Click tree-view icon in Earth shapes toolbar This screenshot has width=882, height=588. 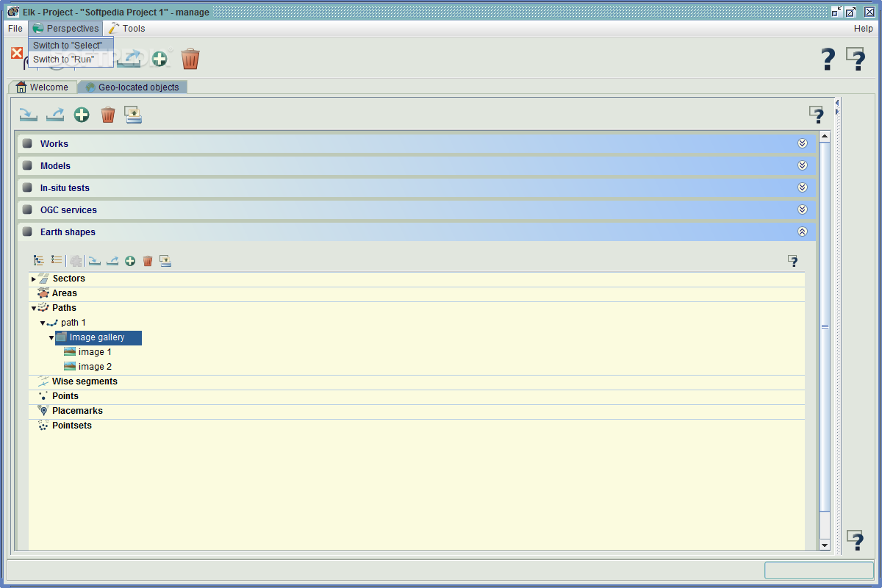point(39,260)
